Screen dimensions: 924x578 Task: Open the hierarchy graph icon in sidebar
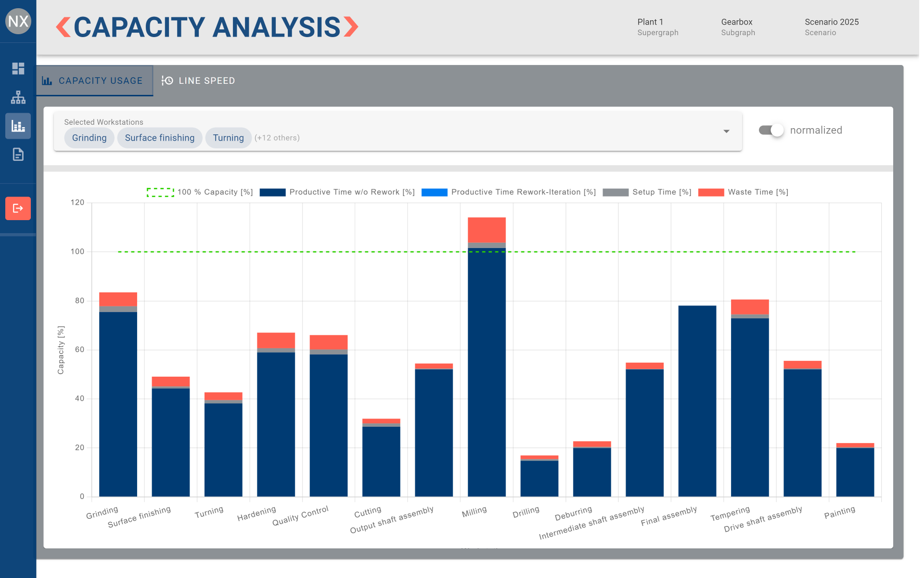(18, 97)
